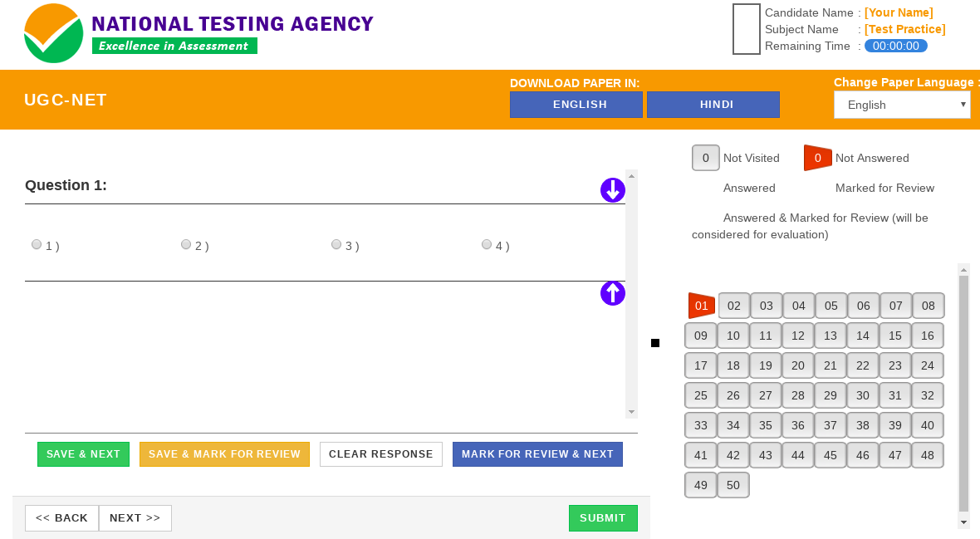
Task: Click the remaining time 00:00:00 indicator
Action: coord(895,46)
